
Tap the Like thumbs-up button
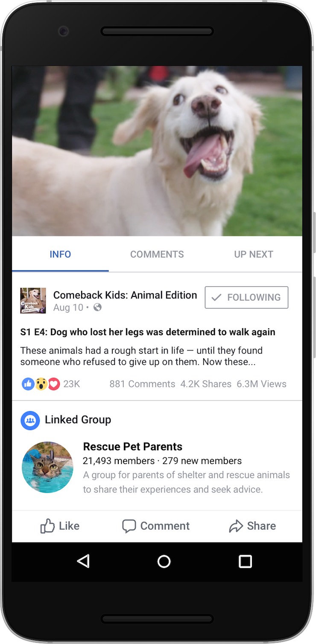coord(60,526)
